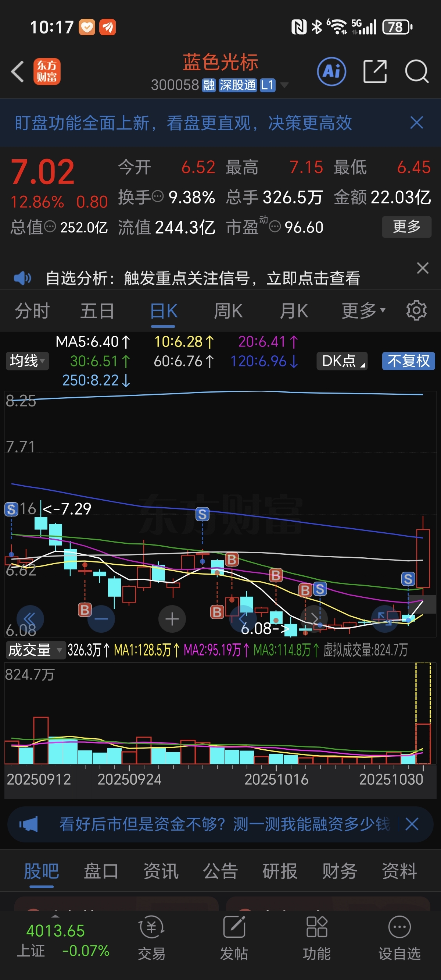Dismiss the 自选分析 notice
The image size is (441, 980).
[423, 268]
